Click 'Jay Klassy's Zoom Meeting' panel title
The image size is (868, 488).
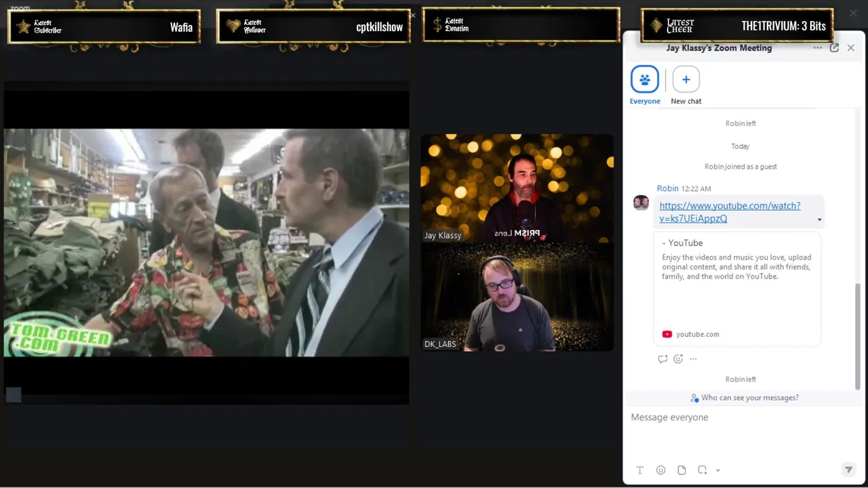click(x=719, y=48)
